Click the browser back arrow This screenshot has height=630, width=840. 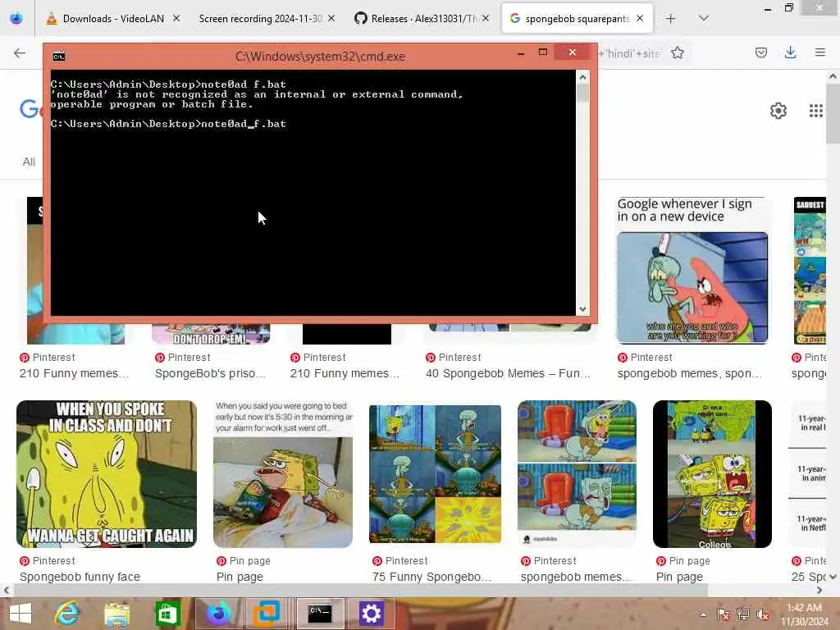(20, 52)
